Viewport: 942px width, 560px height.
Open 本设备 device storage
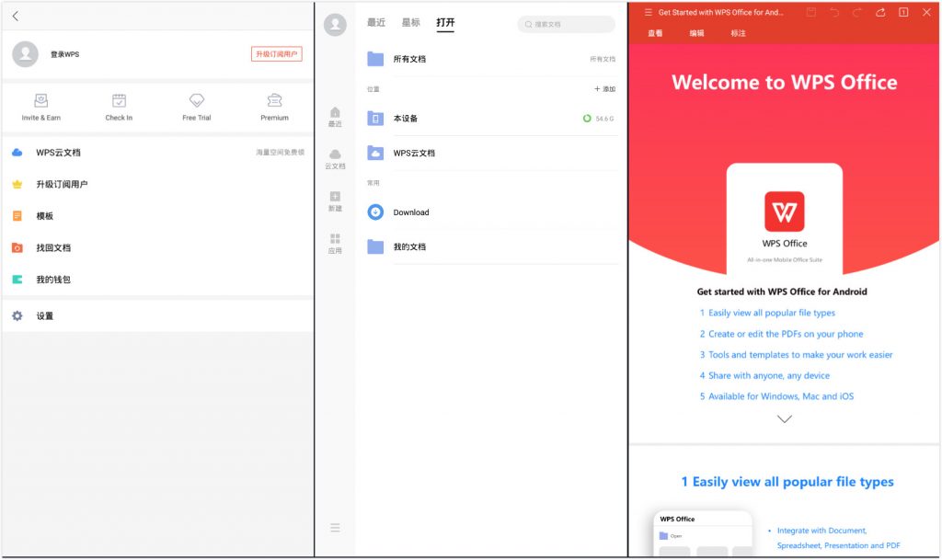click(x=491, y=119)
